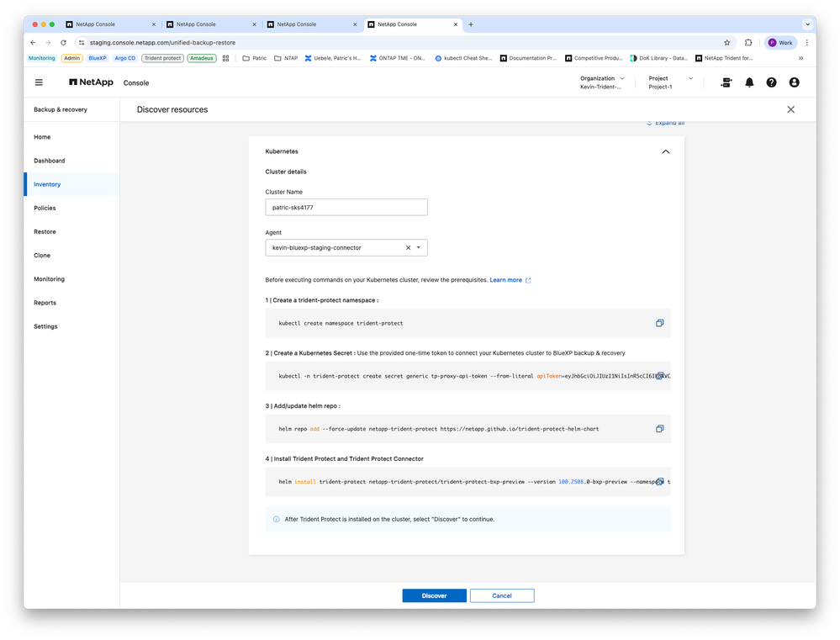The width and height of the screenshot is (840, 640).
Task: Copy the create namespace command
Action: click(659, 323)
